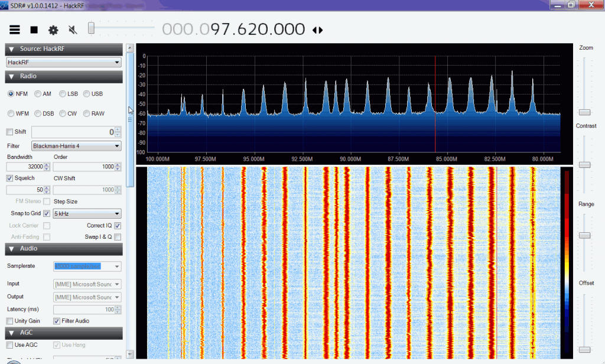Open the hamburger menu
605x364 pixels.
[x=14, y=29]
